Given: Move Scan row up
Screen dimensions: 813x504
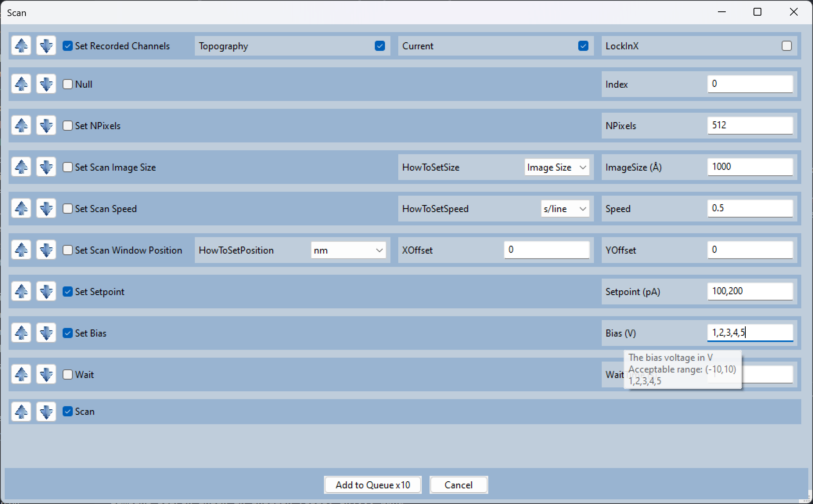Looking at the screenshot, I should click(x=21, y=411).
